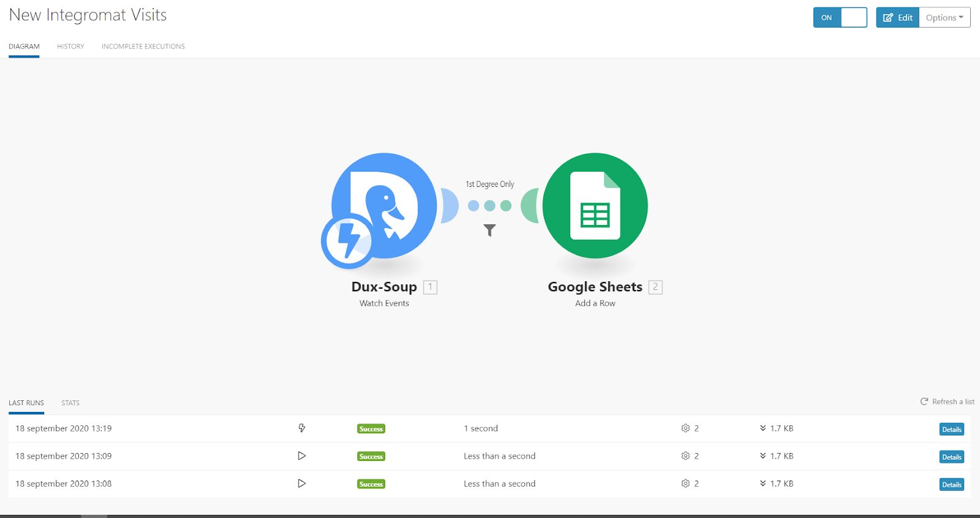The height and width of the screenshot is (518, 980).
Task: Click module number 2 badge
Action: click(655, 287)
